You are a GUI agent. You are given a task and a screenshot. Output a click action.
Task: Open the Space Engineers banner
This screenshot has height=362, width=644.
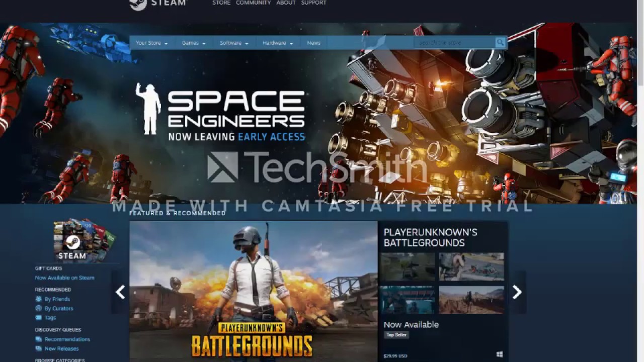point(318,113)
